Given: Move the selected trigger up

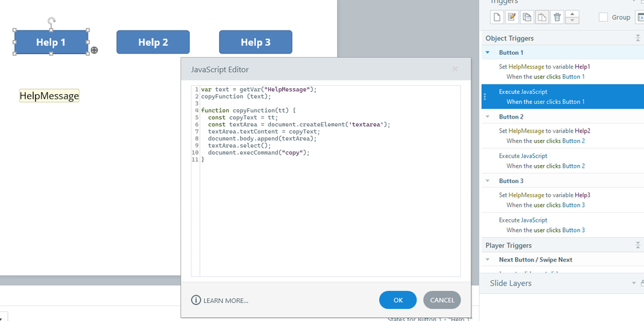Looking at the screenshot, I should pyautogui.click(x=572, y=14).
